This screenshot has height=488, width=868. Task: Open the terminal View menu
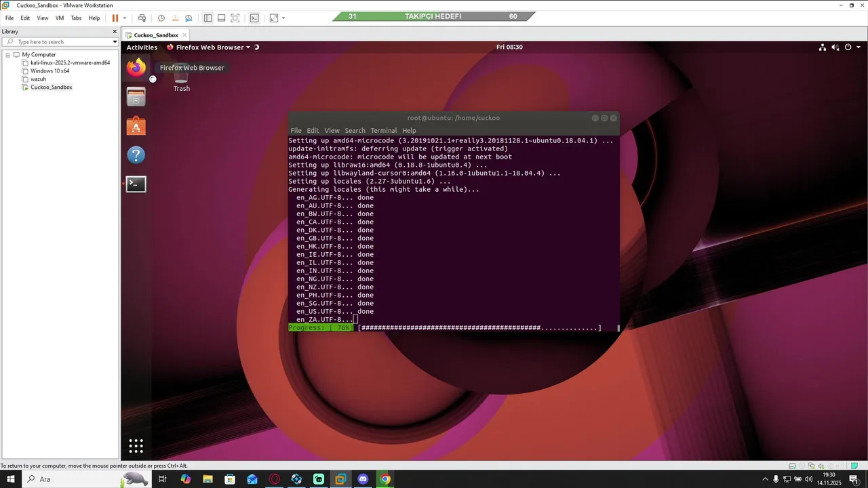(332, 131)
